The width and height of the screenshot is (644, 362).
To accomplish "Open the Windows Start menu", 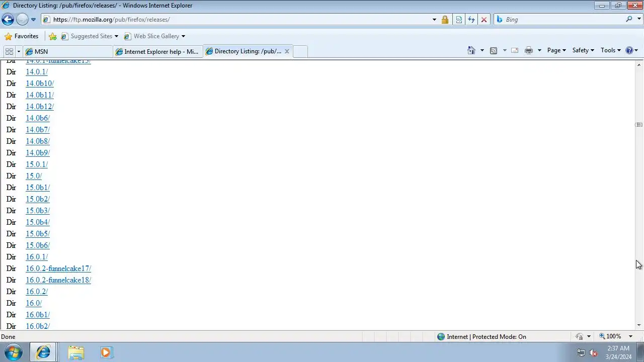I will (14, 352).
